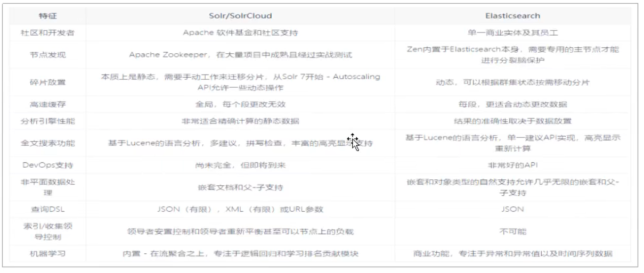Click the Elasticsearch cell mentioning "单一建议API实现"

click(x=512, y=142)
